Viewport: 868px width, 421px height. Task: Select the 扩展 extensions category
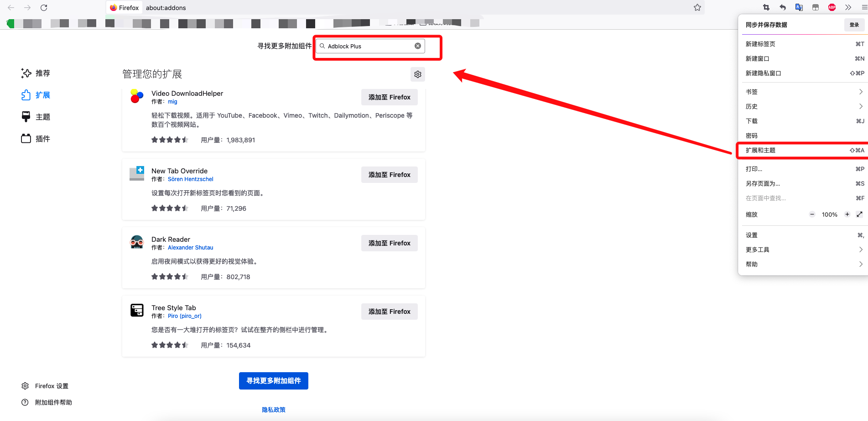click(x=36, y=95)
